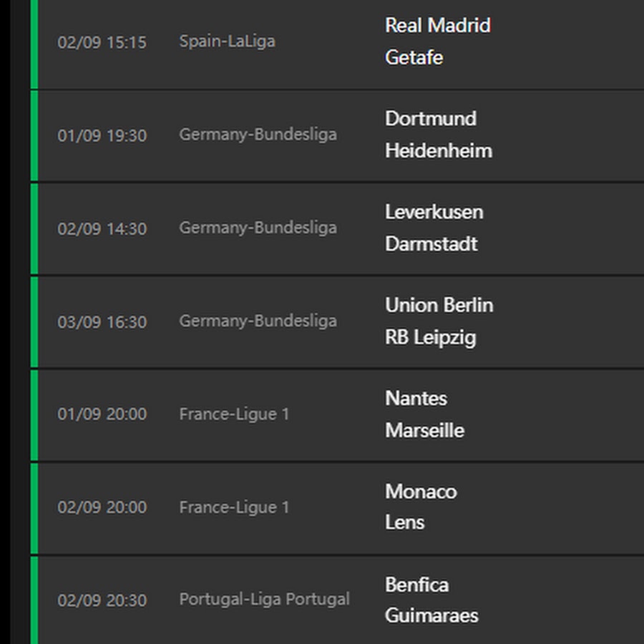Select the Real Madrid team name

[x=438, y=26]
